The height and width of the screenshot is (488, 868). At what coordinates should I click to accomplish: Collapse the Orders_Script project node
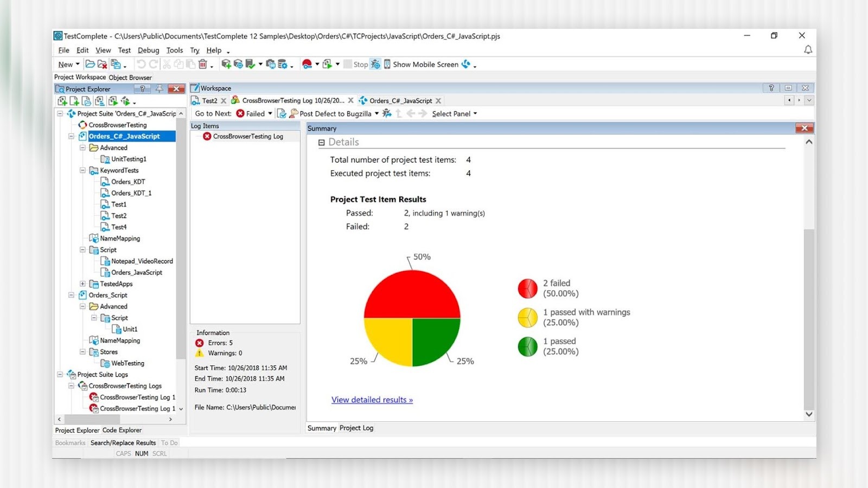[x=71, y=295]
